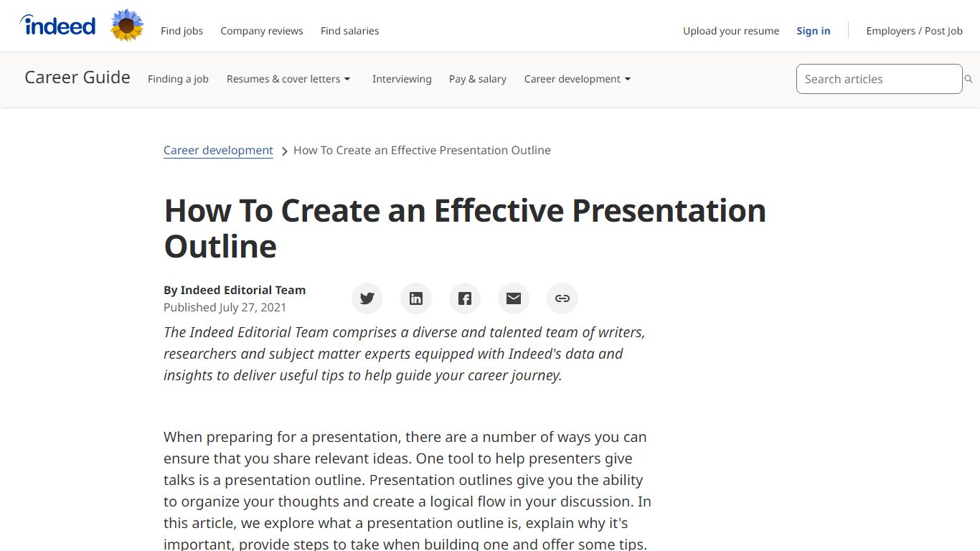The height and width of the screenshot is (551, 980).
Task: Go to Finding a job section
Action: coord(178,79)
